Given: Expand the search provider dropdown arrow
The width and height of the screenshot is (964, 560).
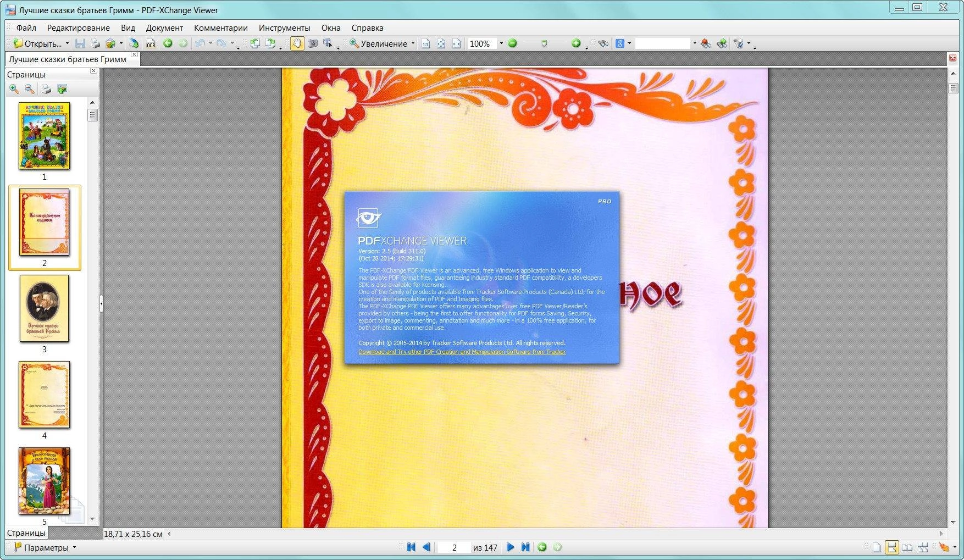Looking at the screenshot, I should pyautogui.click(x=629, y=43).
